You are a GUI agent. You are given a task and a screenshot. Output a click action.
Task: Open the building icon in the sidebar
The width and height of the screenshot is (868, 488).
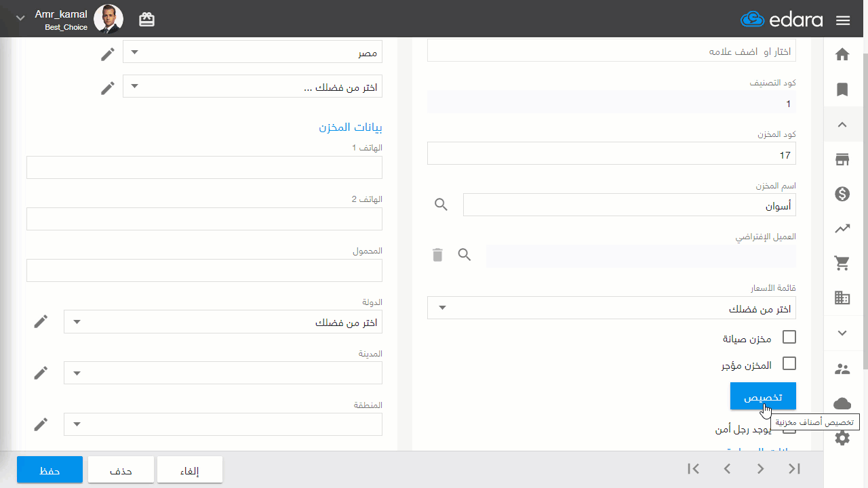(842, 298)
